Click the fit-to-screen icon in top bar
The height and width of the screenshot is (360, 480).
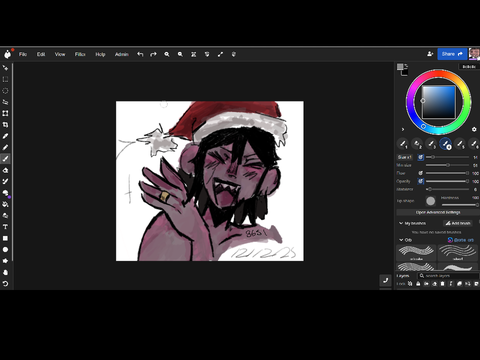click(193, 54)
